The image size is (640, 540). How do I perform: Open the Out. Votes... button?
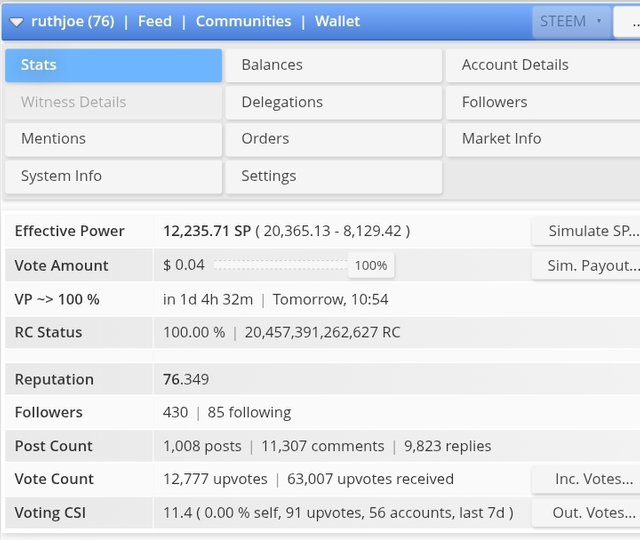(586, 513)
